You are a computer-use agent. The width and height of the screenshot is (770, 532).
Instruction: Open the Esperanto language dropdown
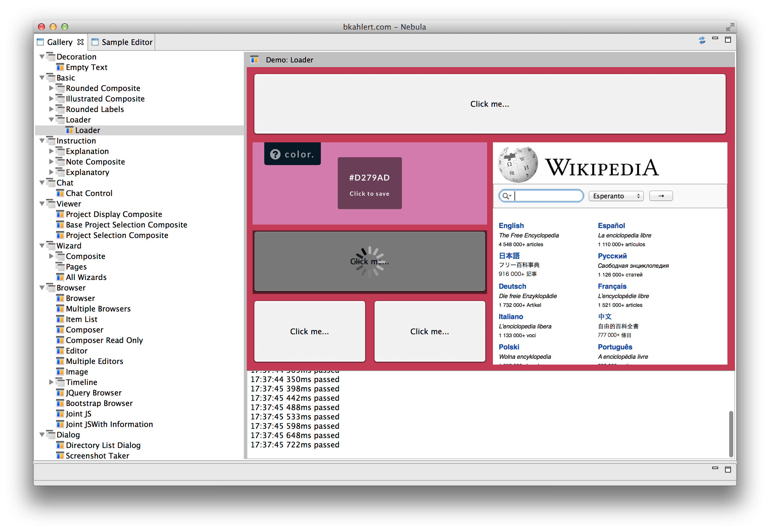(616, 196)
